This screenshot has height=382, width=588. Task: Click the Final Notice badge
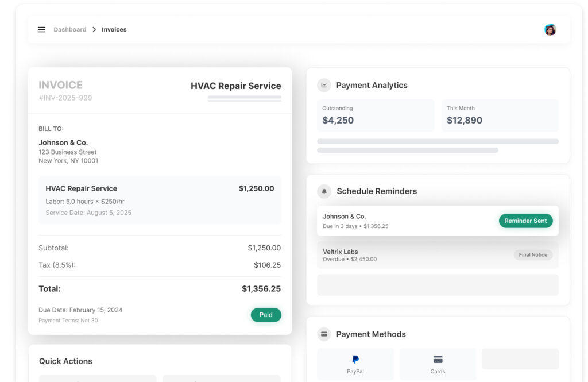tap(533, 255)
